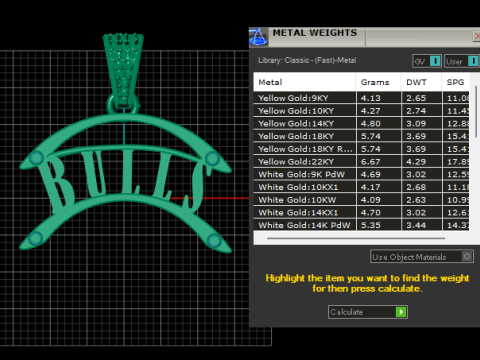Screen dimensions: 480x360
Task: Select the White Gold:9K PdW row
Action: click(x=361, y=174)
